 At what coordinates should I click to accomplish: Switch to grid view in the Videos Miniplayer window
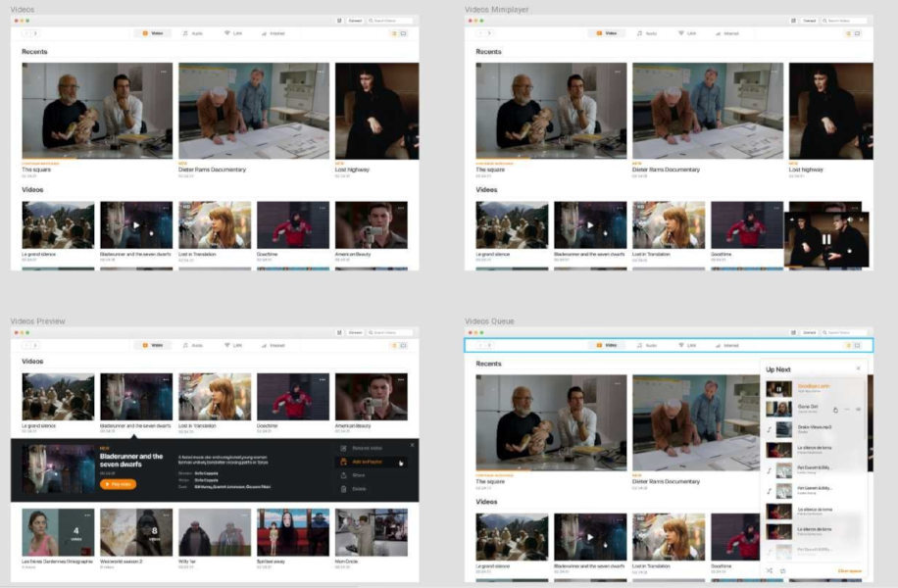pos(848,33)
